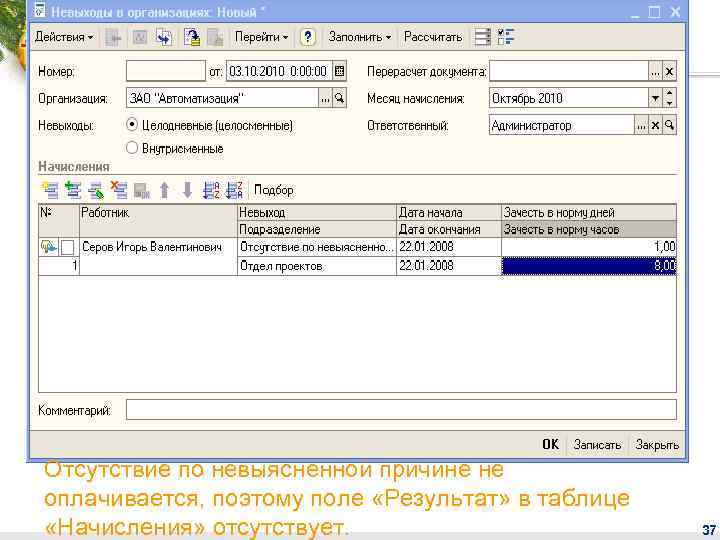Click the Дата начала column header

[449, 213]
